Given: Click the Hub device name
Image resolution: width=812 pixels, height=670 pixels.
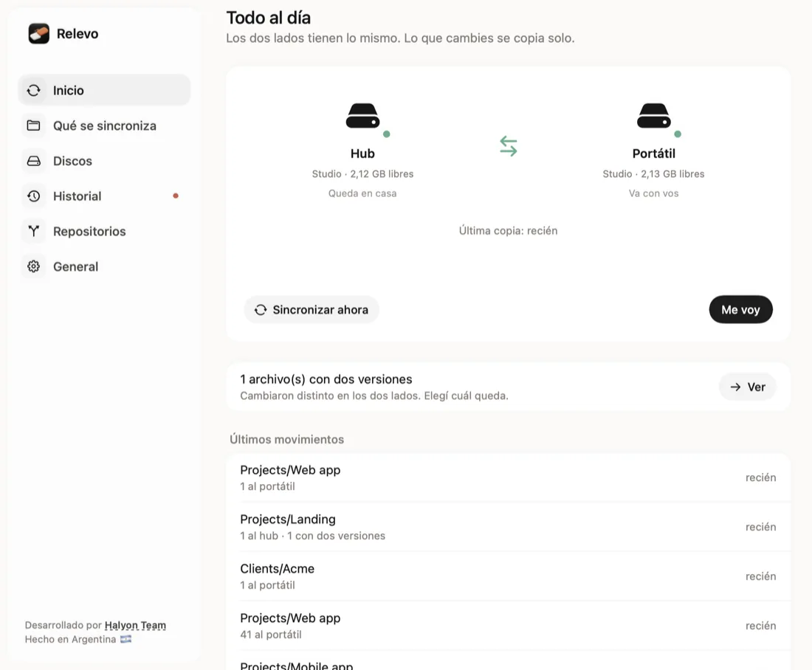Looking at the screenshot, I should pos(362,153).
